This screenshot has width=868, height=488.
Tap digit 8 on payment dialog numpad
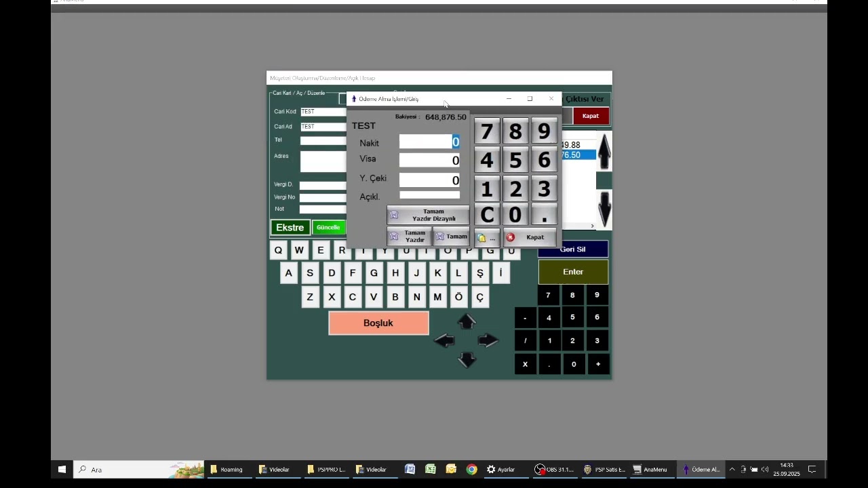515,131
